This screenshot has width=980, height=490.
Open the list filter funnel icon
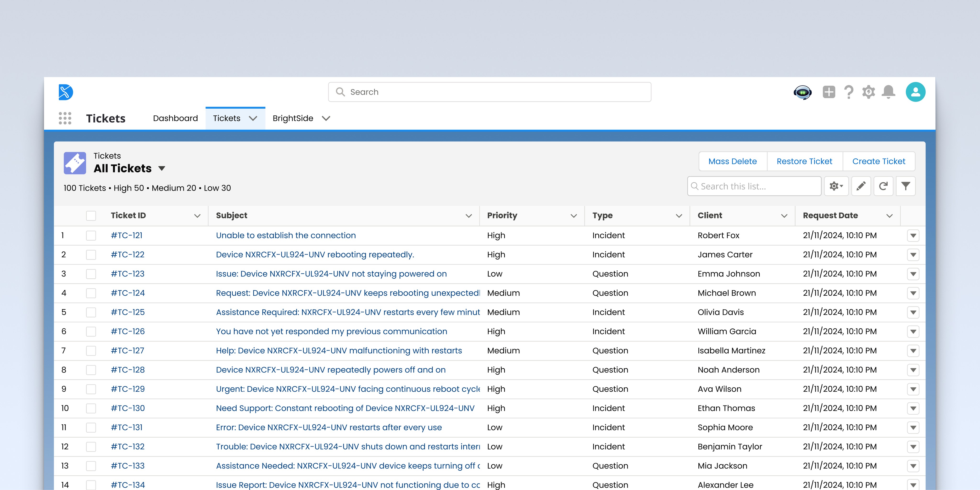pyautogui.click(x=905, y=186)
